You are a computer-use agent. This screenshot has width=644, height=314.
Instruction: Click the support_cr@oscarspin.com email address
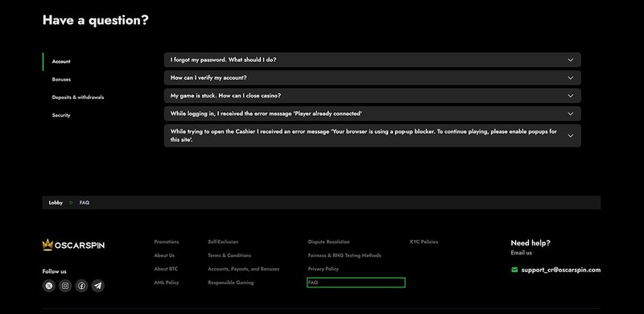tap(561, 270)
